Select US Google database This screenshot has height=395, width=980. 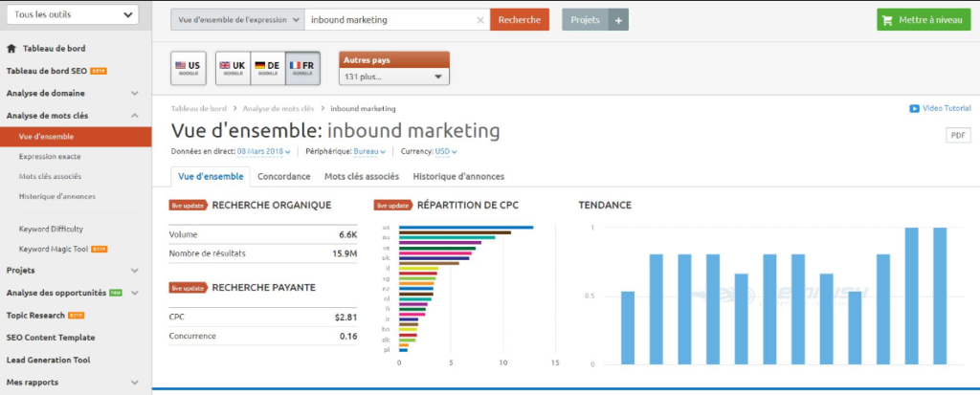[x=189, y=68]
